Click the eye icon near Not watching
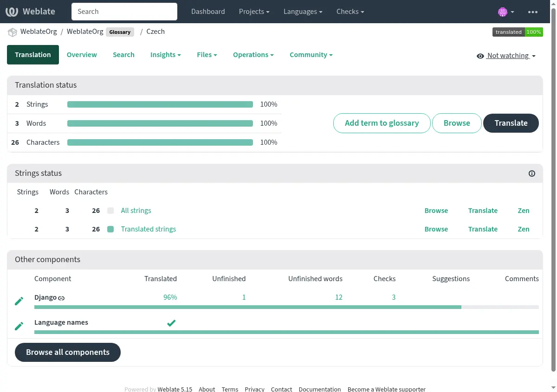This screenshot has width=557, height=392. click(480, 56)
